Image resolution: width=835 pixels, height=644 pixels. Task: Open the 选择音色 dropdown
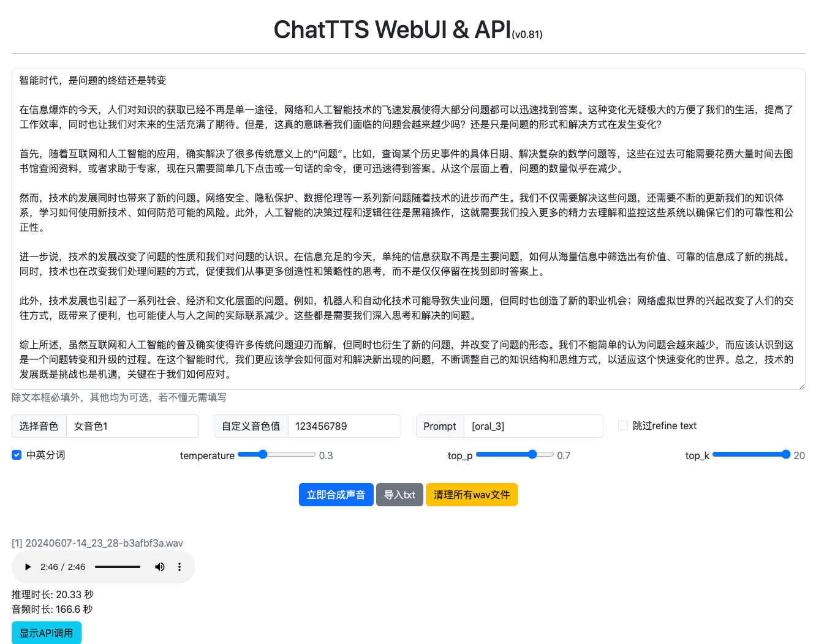click(x=132, y=426)
